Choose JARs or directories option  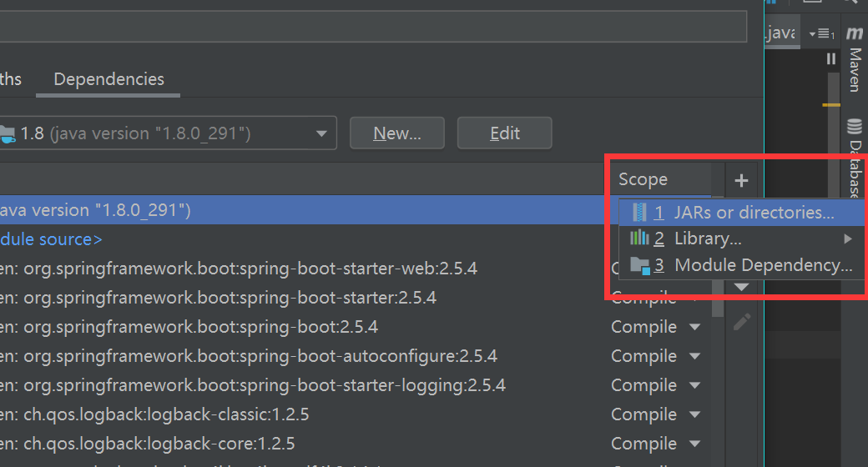(x=742, y=213)
